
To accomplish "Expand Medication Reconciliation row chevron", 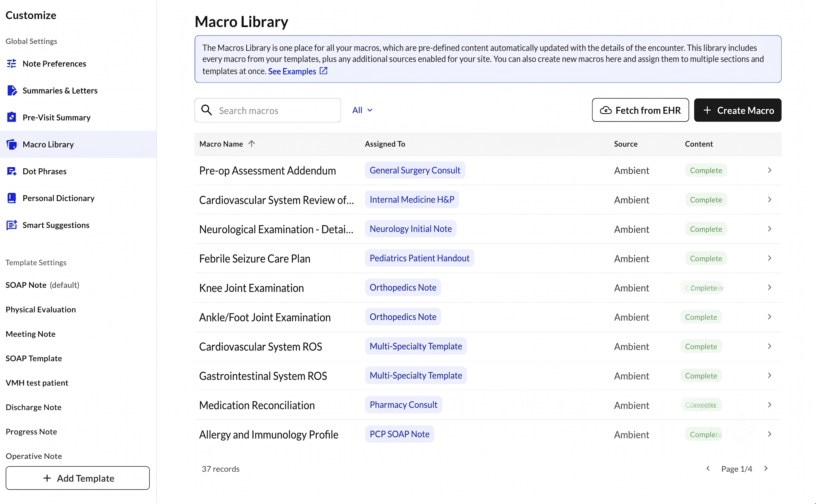I will tap(770, 405).
